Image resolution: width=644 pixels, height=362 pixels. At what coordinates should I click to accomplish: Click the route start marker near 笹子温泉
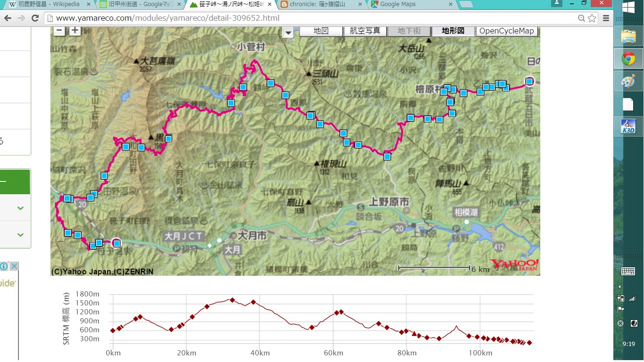[116, 243]
